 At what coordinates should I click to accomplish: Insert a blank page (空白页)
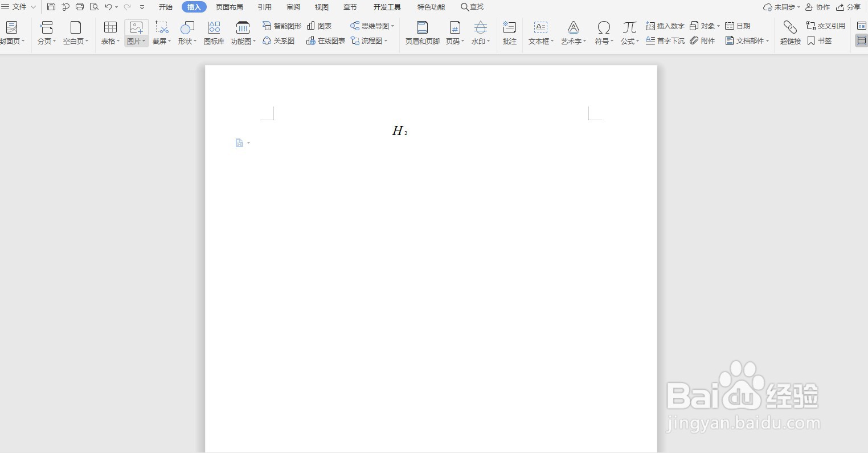[75, 33]
